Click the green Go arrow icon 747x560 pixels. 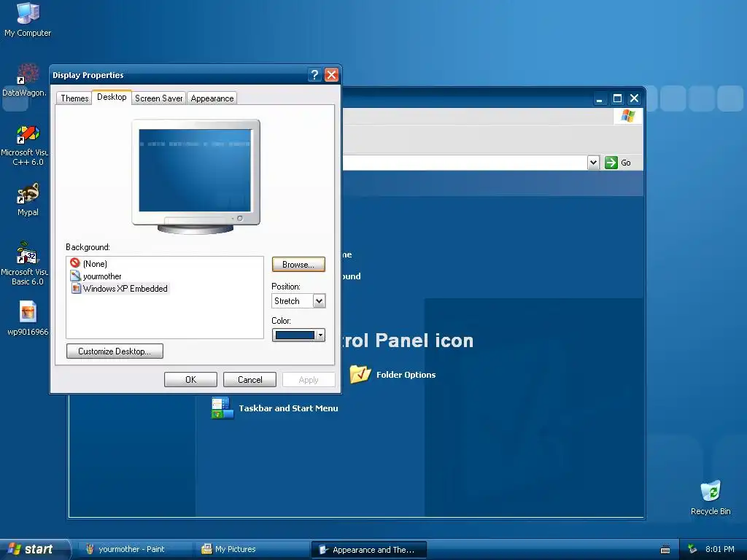pyautogui.click(x=611, y=163)
